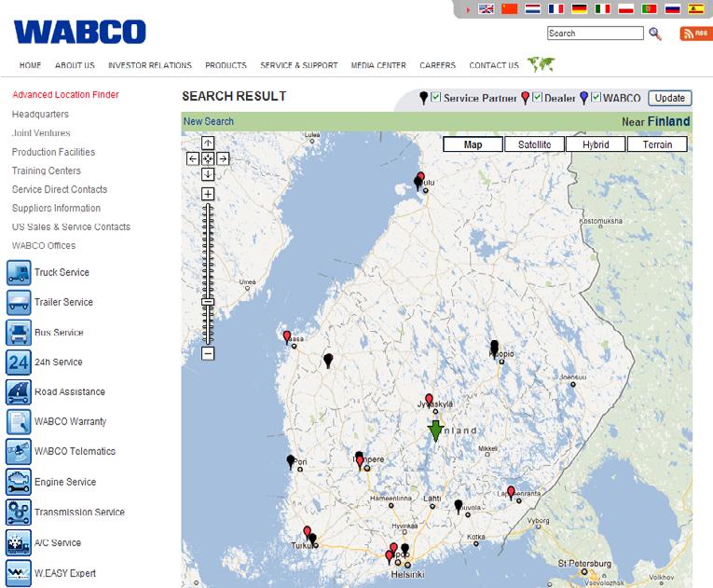Open Suppliers Information link
713x588 pixels.
point(56,208)
